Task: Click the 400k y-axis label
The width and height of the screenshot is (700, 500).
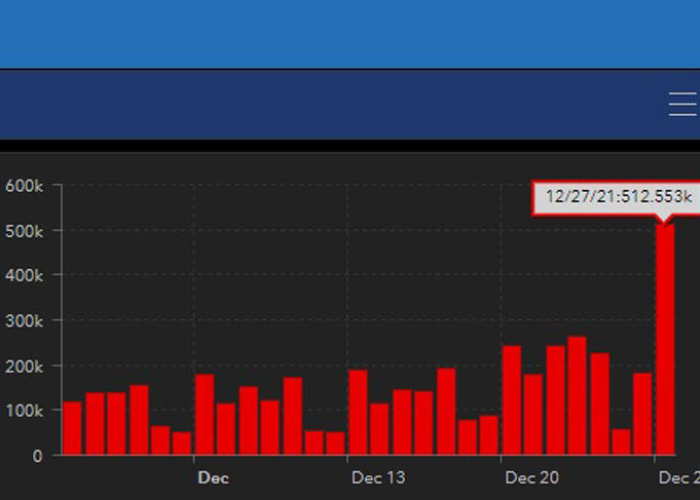Action: [24, 275]
